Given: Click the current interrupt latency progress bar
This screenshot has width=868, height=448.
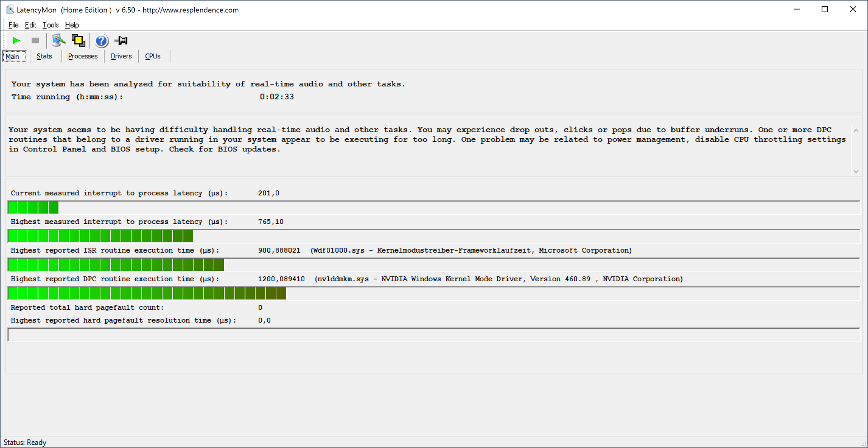Looking at the screenshot, I should (434, 207).
